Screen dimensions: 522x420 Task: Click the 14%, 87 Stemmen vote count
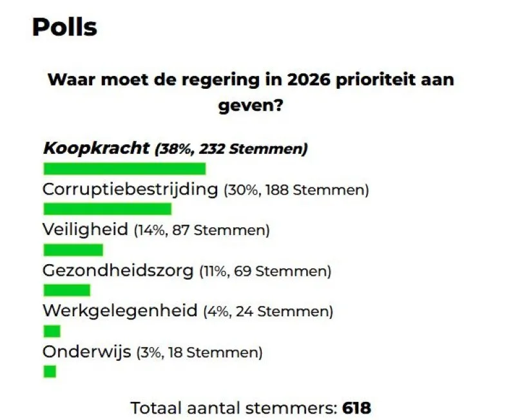coord(201,231)
